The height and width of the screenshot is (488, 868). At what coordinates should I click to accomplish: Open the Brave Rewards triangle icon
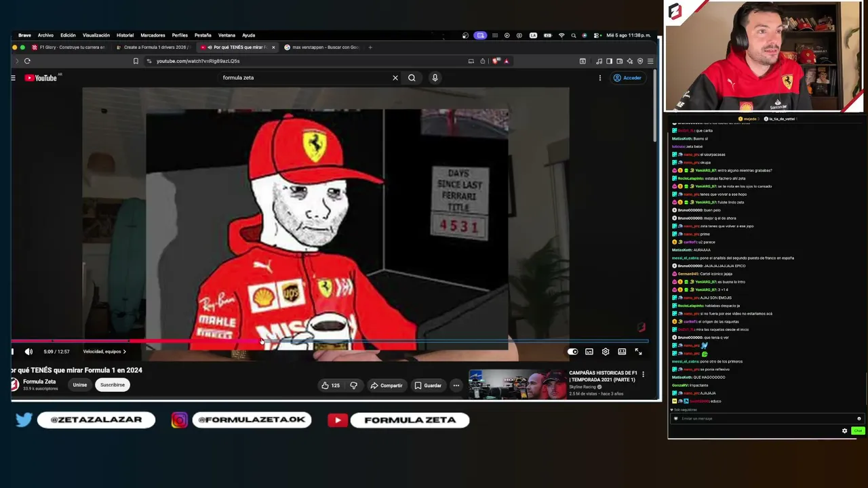pos(507,61)
